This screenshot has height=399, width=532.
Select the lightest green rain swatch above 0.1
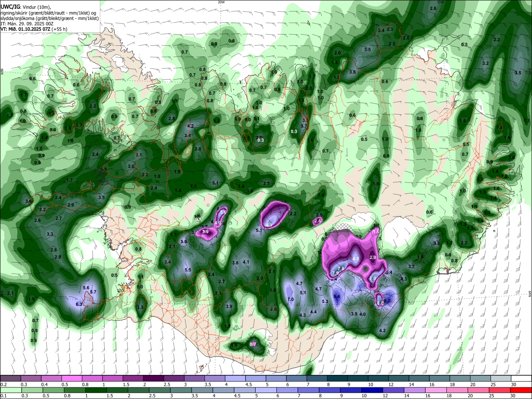[x=10, y=390]
